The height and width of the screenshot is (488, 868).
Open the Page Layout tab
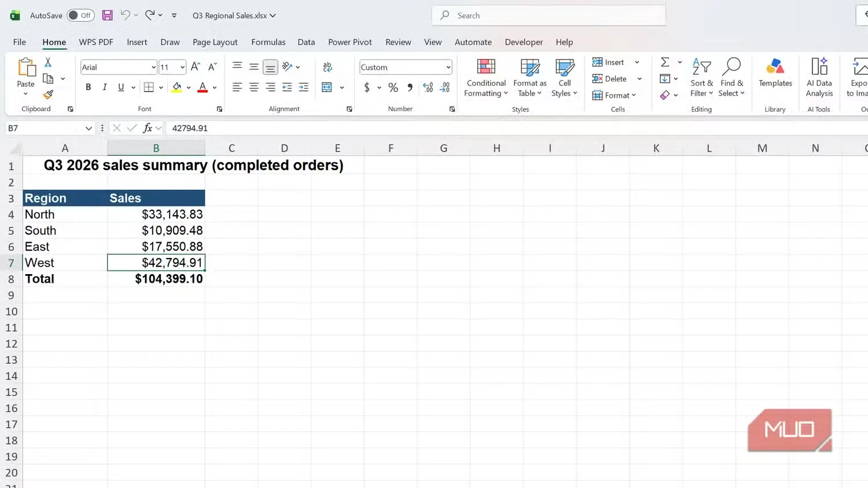(215, 42)
